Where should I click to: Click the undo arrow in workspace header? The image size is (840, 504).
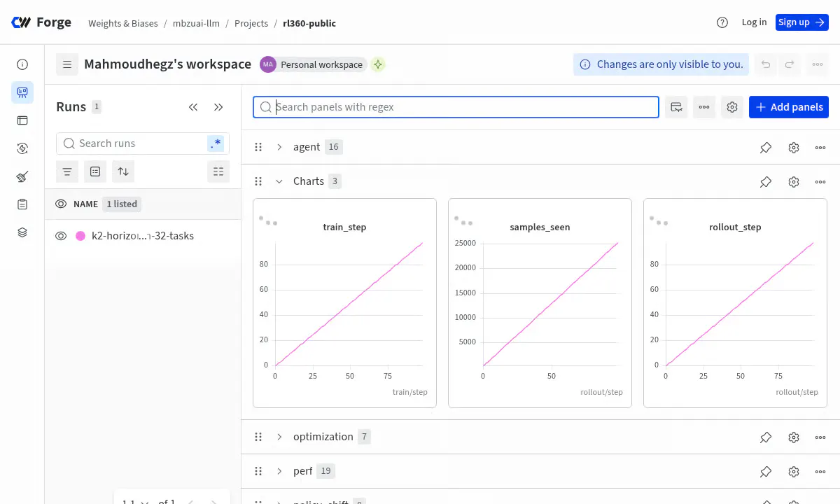tap(766, 64)
